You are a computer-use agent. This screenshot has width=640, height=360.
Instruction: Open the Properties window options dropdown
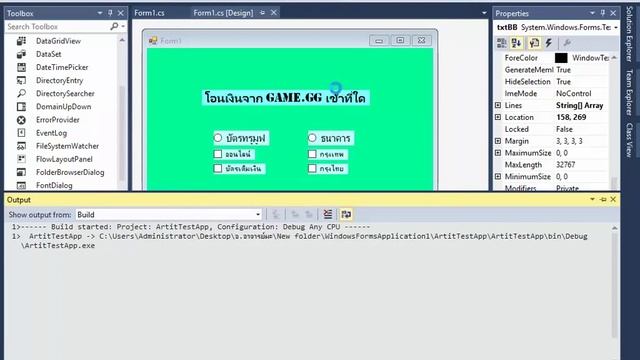click(x=592, y=13)
